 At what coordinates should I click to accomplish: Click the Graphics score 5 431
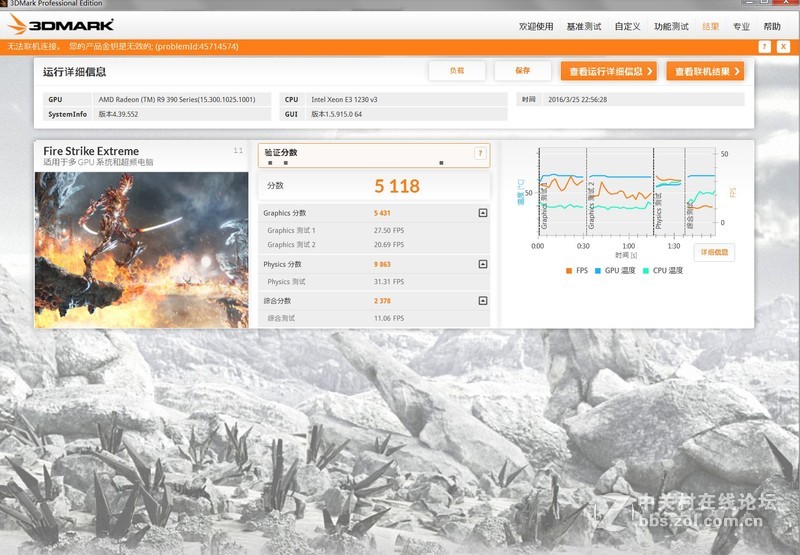[382, 213]
